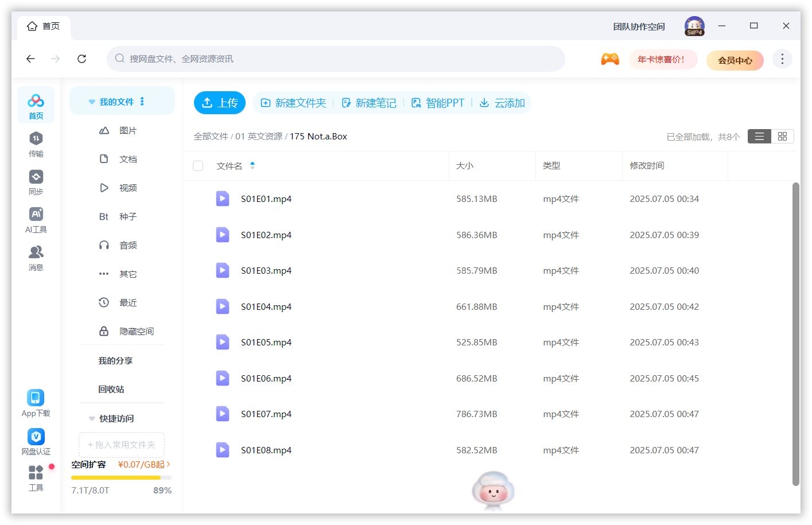Screen dimensions: 812x525
Task: Collapse the 我的文件 tree section
Action: tap(92, 102)
